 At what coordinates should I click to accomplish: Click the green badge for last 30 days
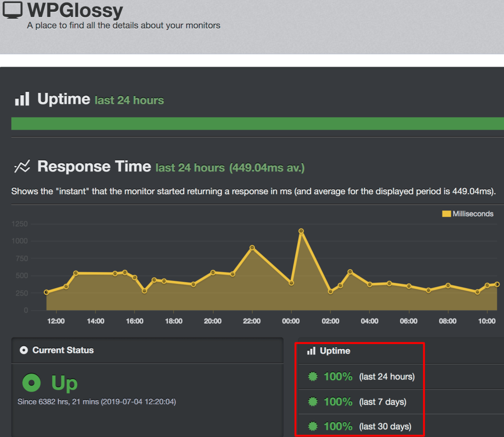click(x=313, y=426)
